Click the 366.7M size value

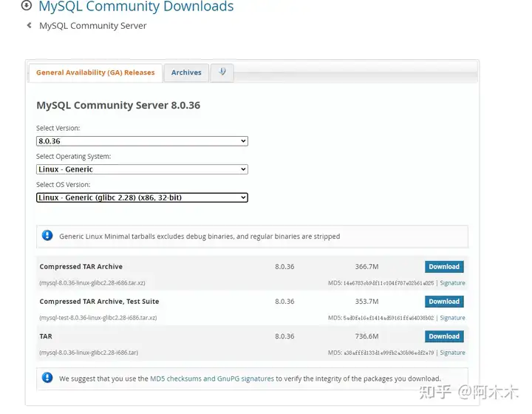coord(366,267)
